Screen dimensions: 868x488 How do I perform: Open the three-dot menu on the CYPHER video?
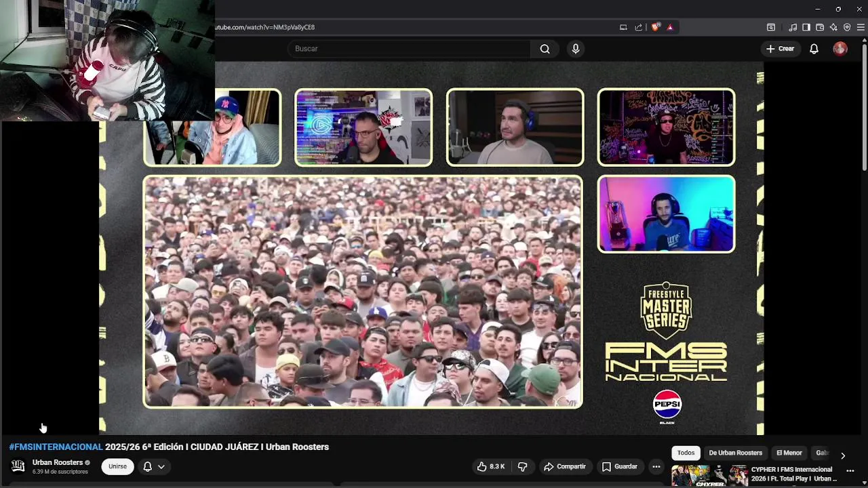(850, 471)
